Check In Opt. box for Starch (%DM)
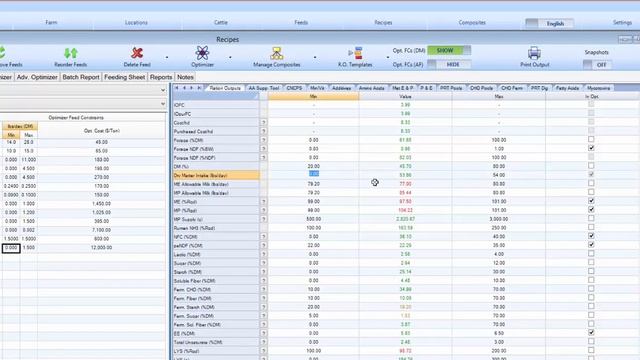 (x=591, y=271)
